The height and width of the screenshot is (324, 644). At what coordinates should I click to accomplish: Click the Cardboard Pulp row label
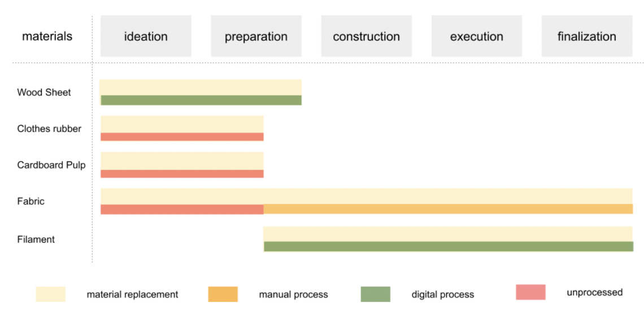tap(51, 165)
